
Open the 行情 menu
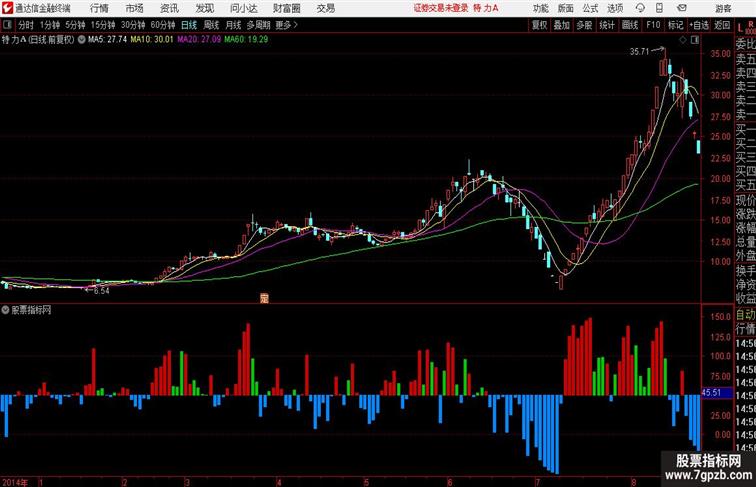pos(99,8)
